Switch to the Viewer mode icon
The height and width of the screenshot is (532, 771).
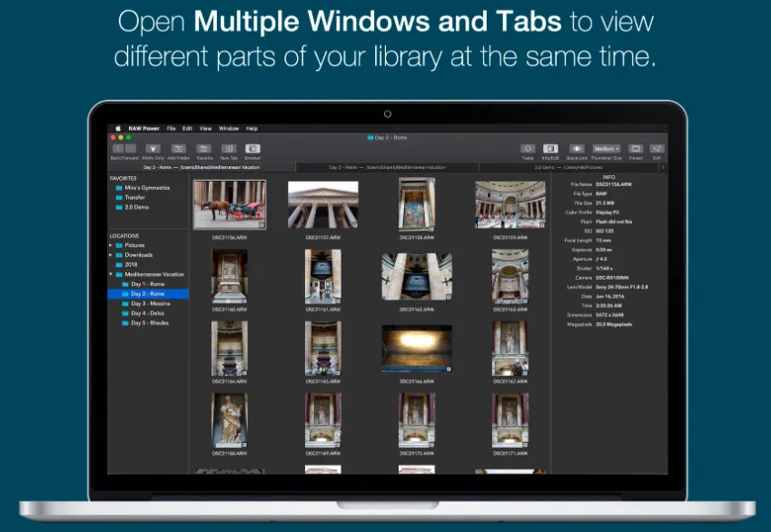click(x=636, y=149)
